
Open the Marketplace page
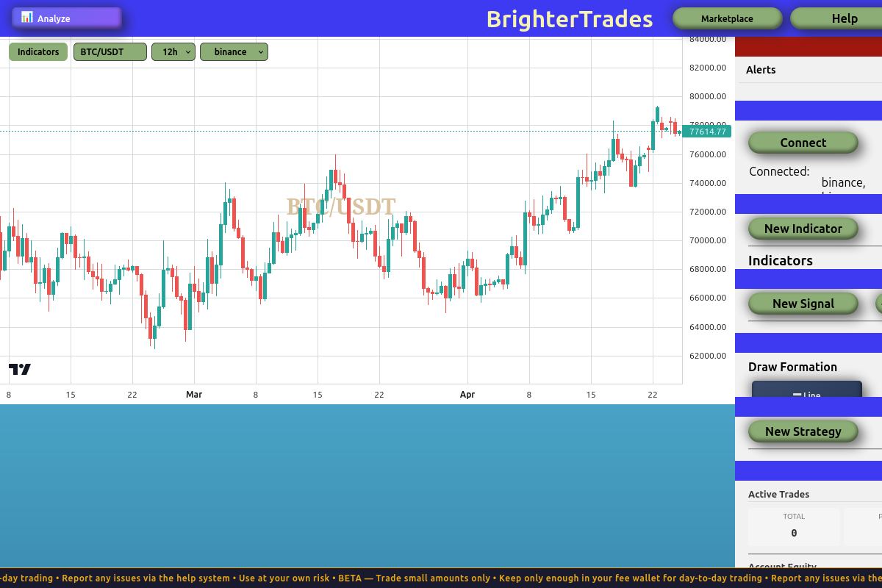tap(727, 18)
